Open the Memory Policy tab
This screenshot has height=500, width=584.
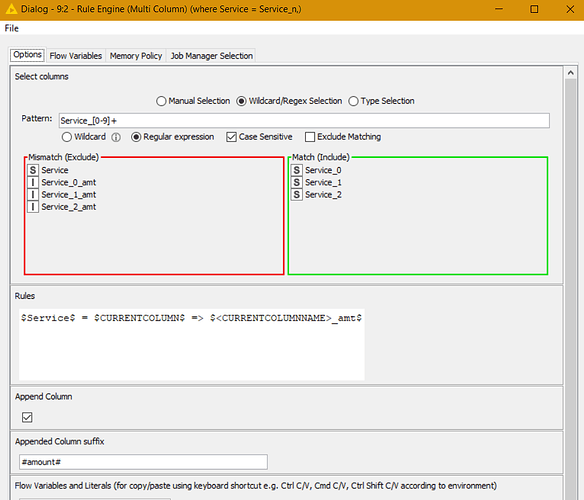[136, 56]
